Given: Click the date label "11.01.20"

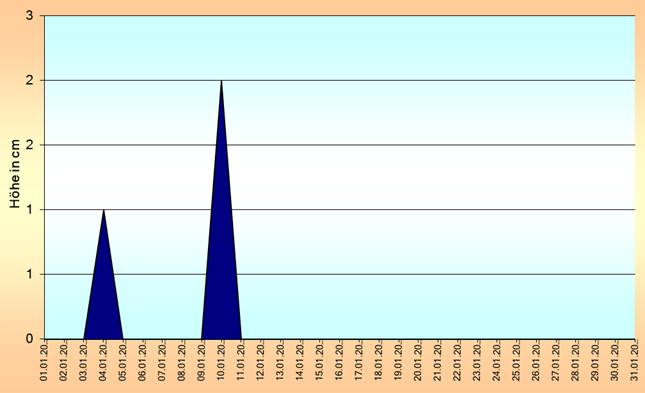Looking at the screenshot, I should click(241, 362).
